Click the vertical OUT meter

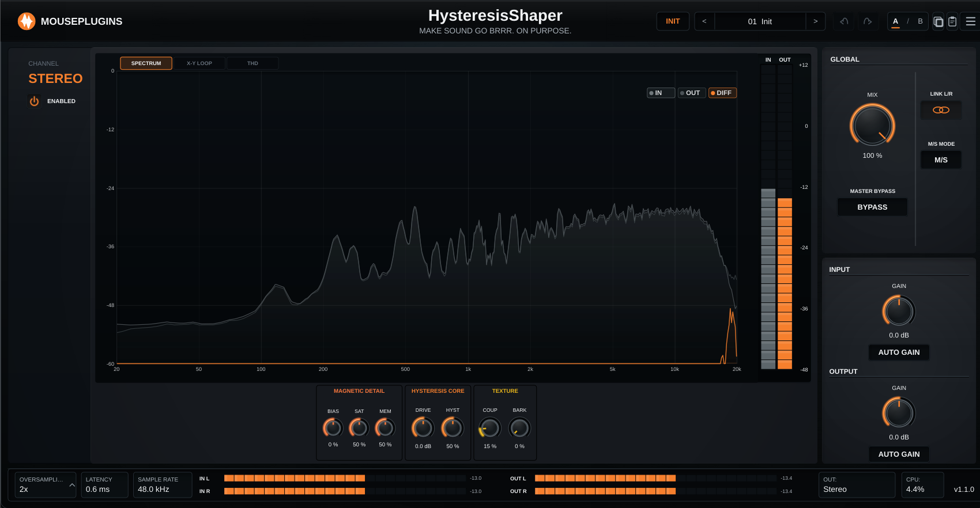pyautogui.click(x=785, y=217)
